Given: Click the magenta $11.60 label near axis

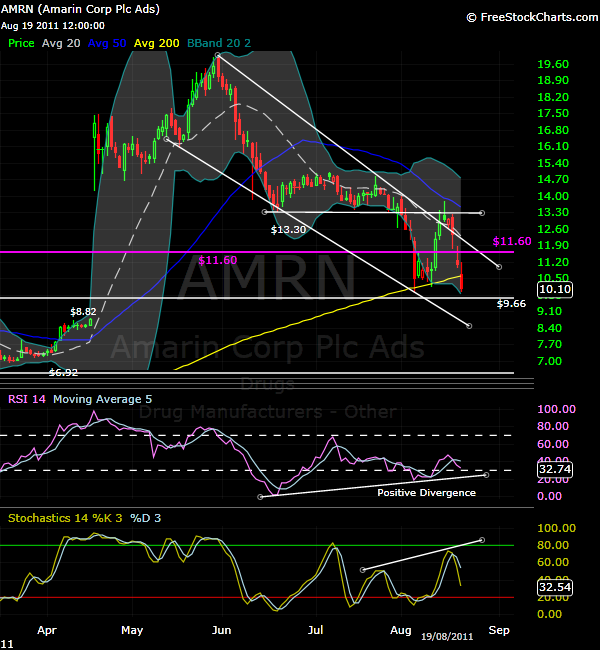Looking at the screenshot, I should [512, 241].
